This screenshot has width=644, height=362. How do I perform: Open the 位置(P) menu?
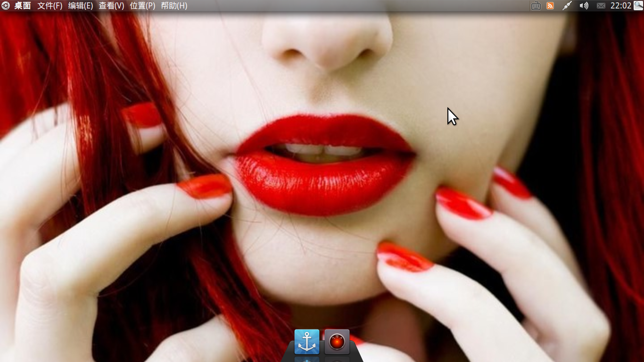tap(142, 6)
